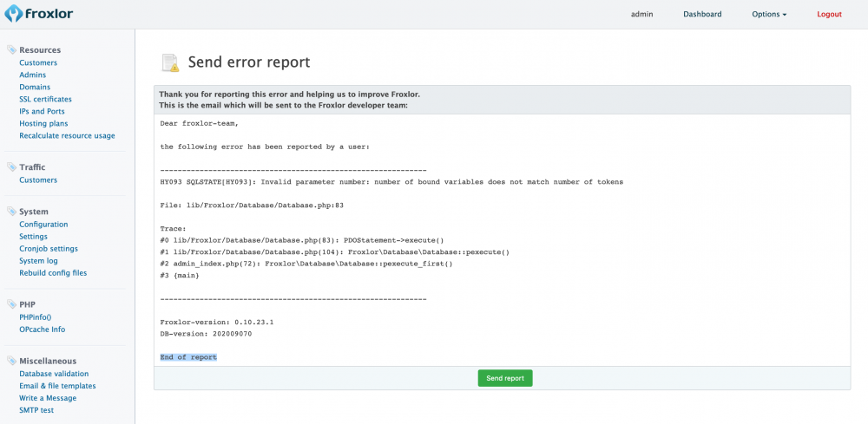Open SSL certificates in sidebar
The height and width of the screenshot is (424, 868).
[x=45, y=99]
